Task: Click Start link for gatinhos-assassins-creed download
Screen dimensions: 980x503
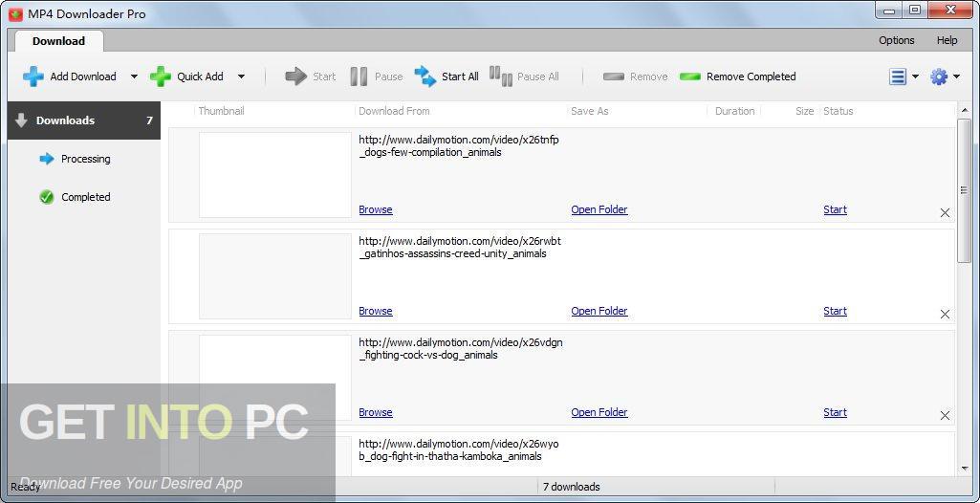Action: pyautogui.click(x=835, y=311)
